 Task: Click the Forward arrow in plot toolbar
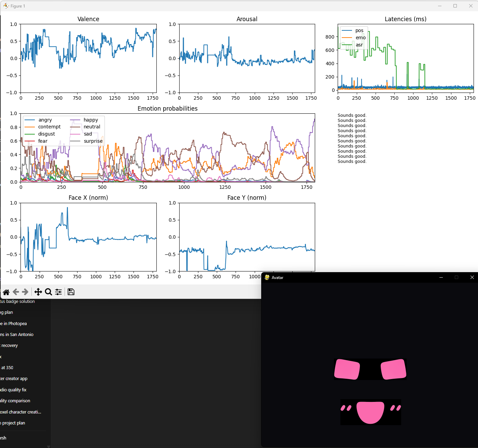[x=25, y=292]
